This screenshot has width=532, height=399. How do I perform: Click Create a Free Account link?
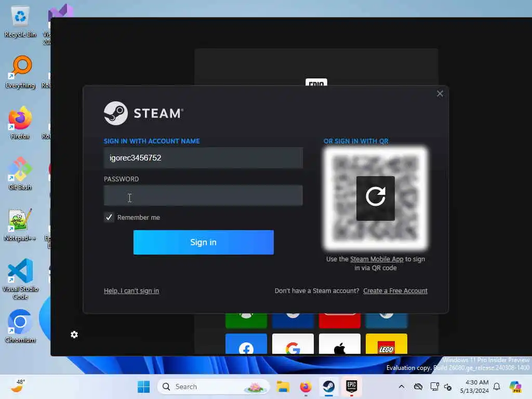coord(395,291)
